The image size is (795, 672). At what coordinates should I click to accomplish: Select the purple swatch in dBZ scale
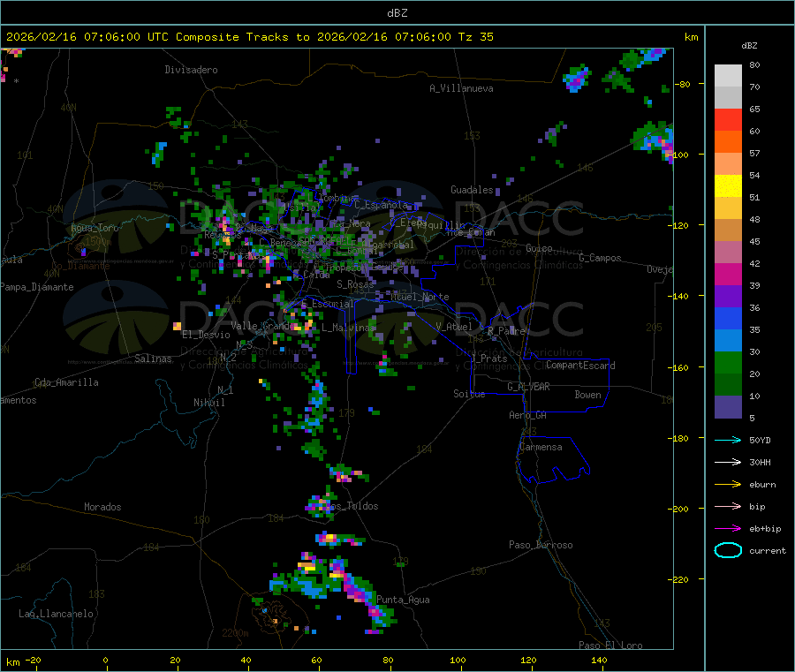728,297
